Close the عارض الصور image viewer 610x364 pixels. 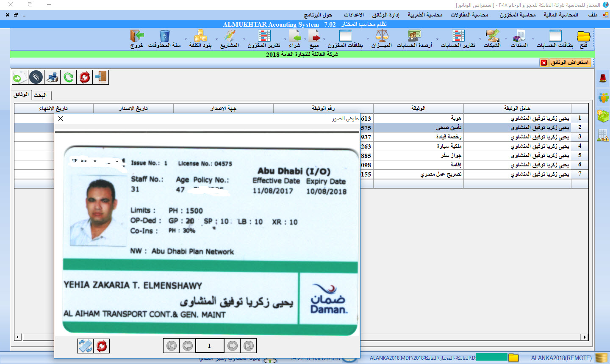pyautogui.click(x=61, y=119)
